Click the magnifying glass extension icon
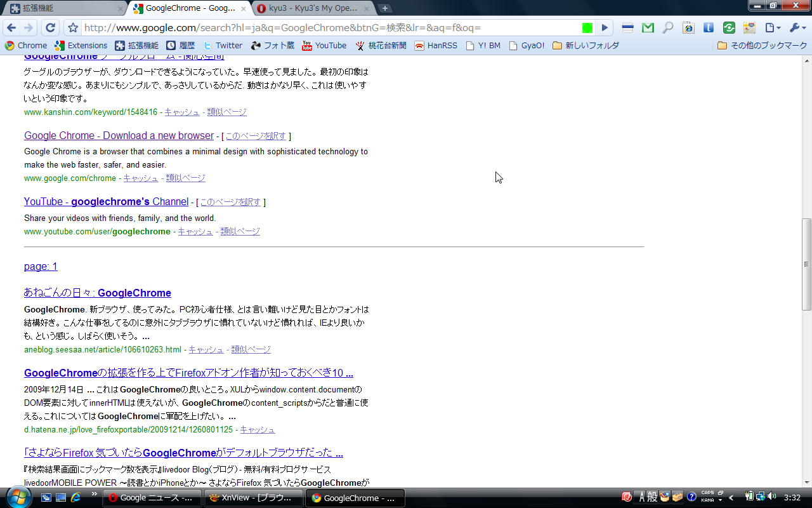The height and width of the screenshot is (508, 812). [x=668, y=28]
